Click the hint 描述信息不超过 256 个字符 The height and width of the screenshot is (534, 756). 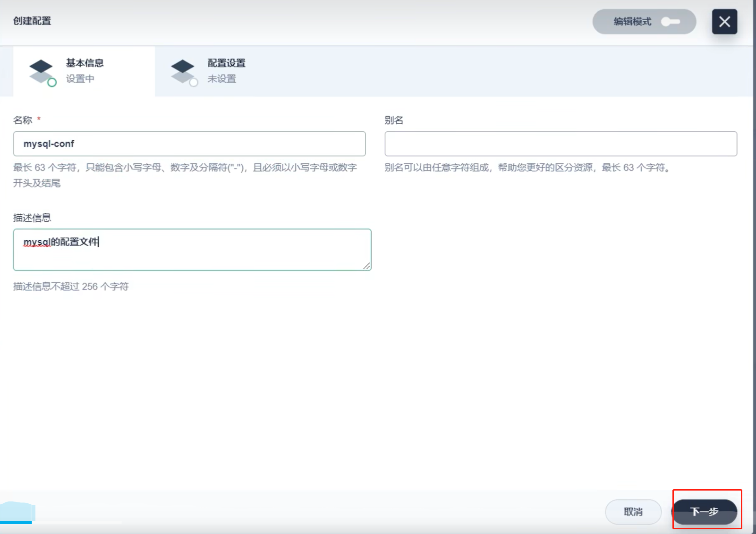click(71, 287)
